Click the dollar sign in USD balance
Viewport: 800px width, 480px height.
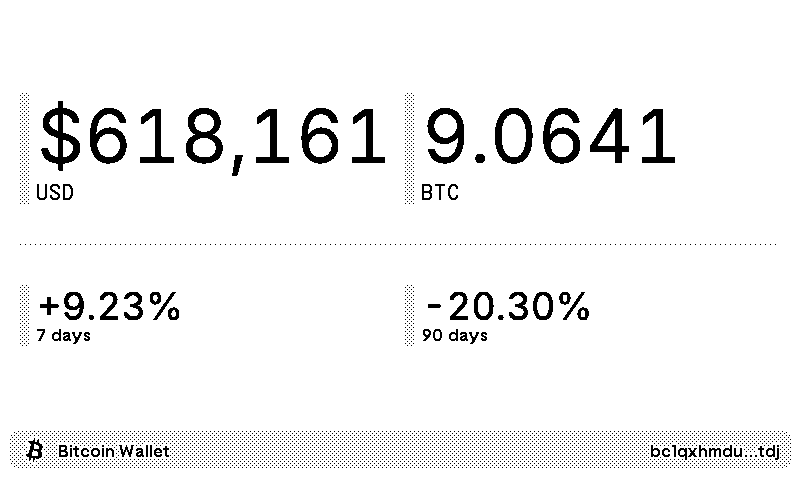60,139
